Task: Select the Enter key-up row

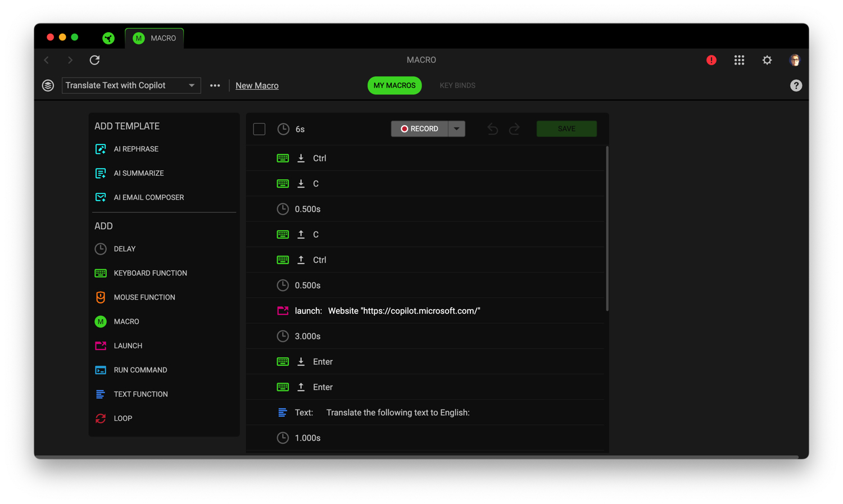Action: click(x=425, y=387)
